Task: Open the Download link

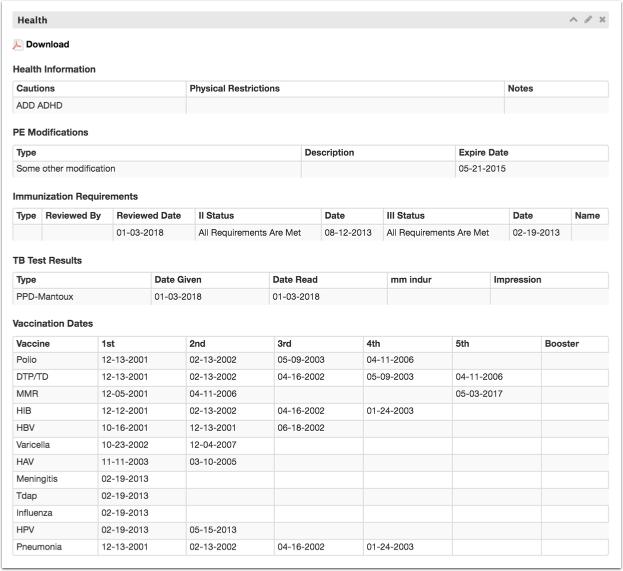Action: coord(47,44)
